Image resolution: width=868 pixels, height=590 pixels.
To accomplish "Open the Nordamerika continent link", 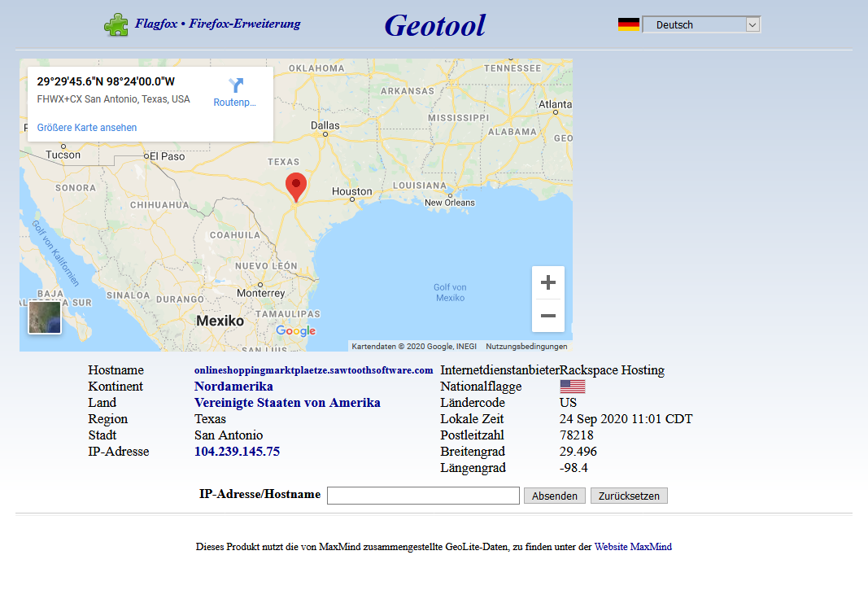I will 233,386.
